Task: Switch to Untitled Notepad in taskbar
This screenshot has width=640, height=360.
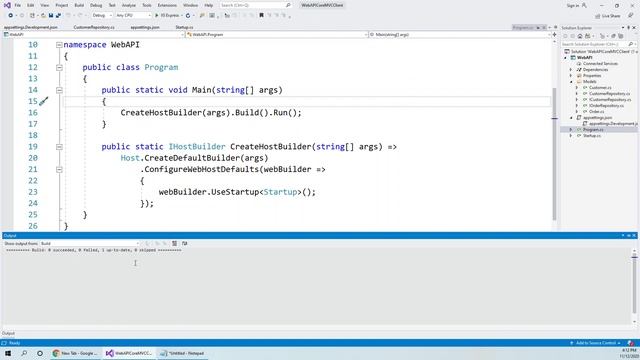Action: [x=183, y=353]
